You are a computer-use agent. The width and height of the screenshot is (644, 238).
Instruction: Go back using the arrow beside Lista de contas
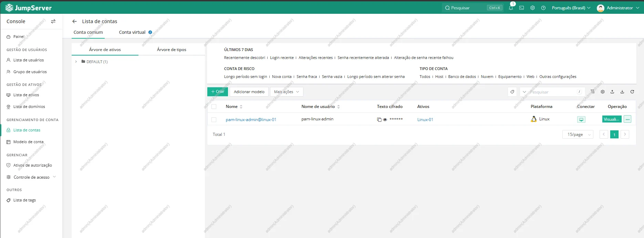pos(74,21)
